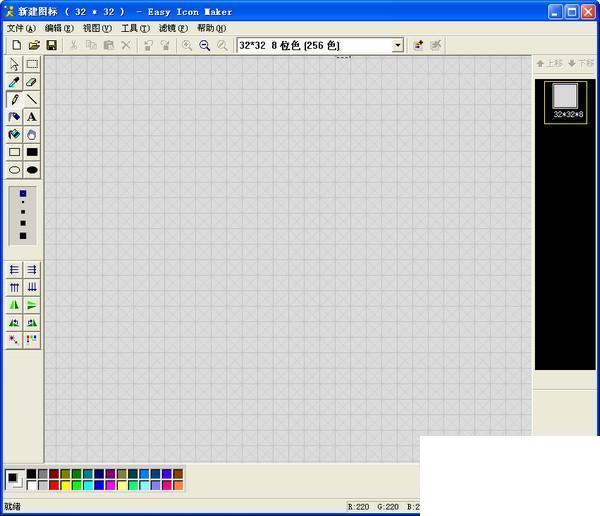600x516 pixels.
Task: Pick the eyedropper color picker tool
Action: coord(15,82)
